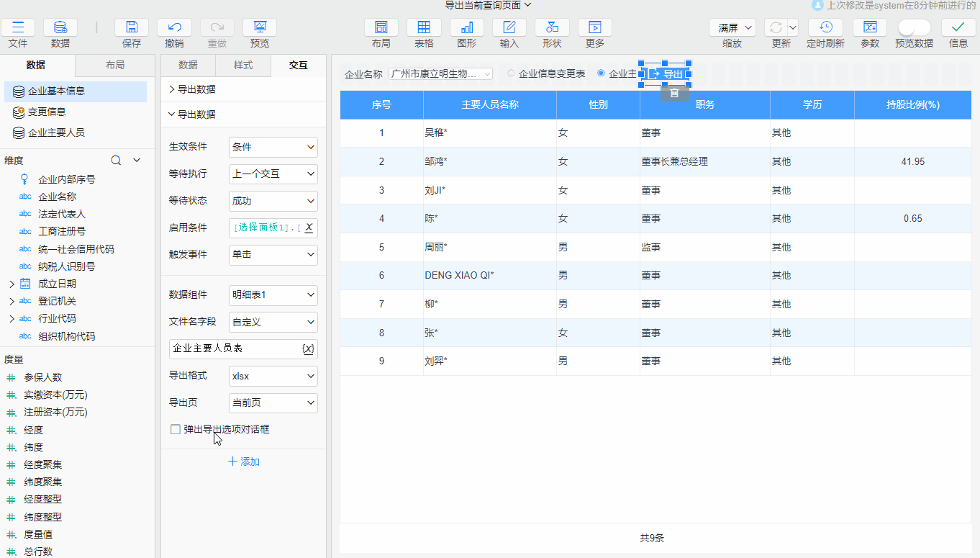Image resolution: width=980 pixels, height=558 pixels.
Task: Select the 表格 table component icon
Action: click(x=424, y=27)
